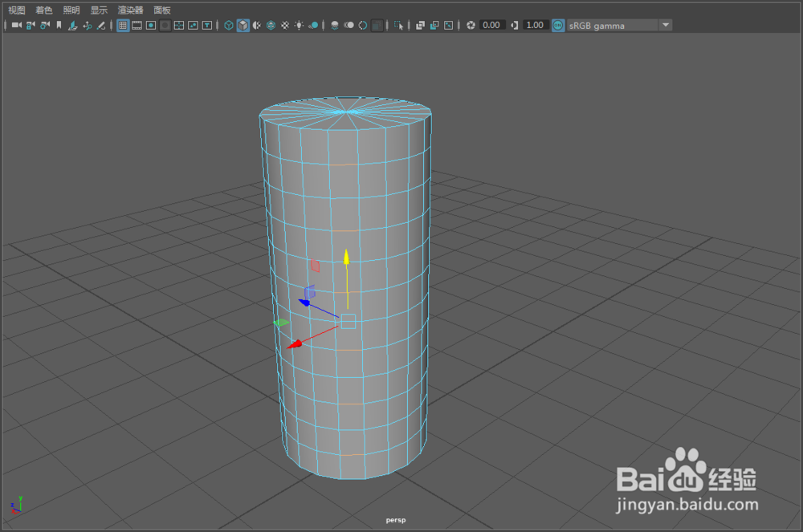Switch to smooth shade all mode

coord(243,25)
